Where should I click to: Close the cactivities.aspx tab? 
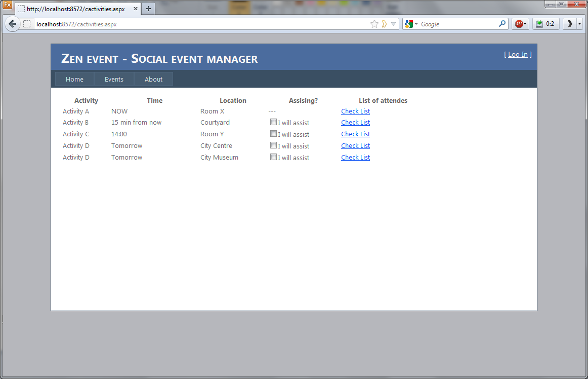[x=136, y=8]
